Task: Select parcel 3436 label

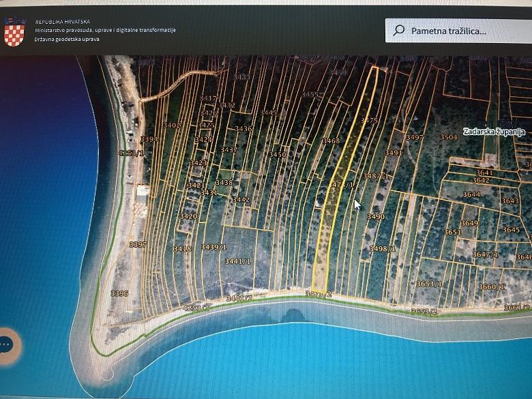Action: click(243, 129)
